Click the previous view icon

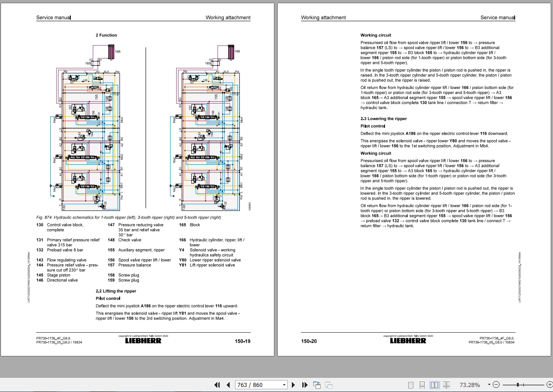coord(317,385)
